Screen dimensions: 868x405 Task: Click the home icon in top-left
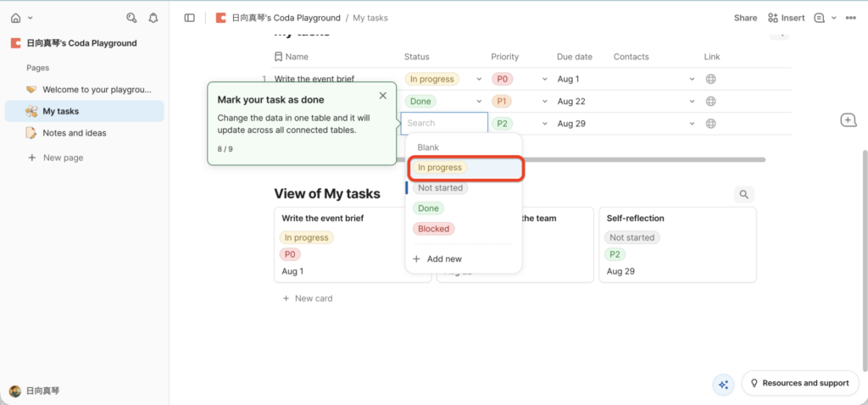15,17
